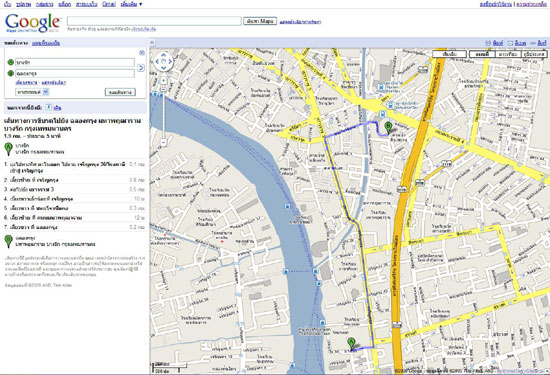Click green marker A beside start field
The image size is (550, 375).
coord(11,62)
